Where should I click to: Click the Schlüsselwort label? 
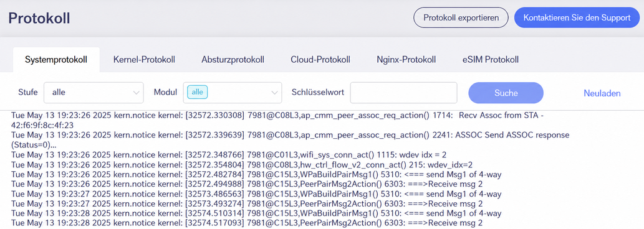(318, 92)
